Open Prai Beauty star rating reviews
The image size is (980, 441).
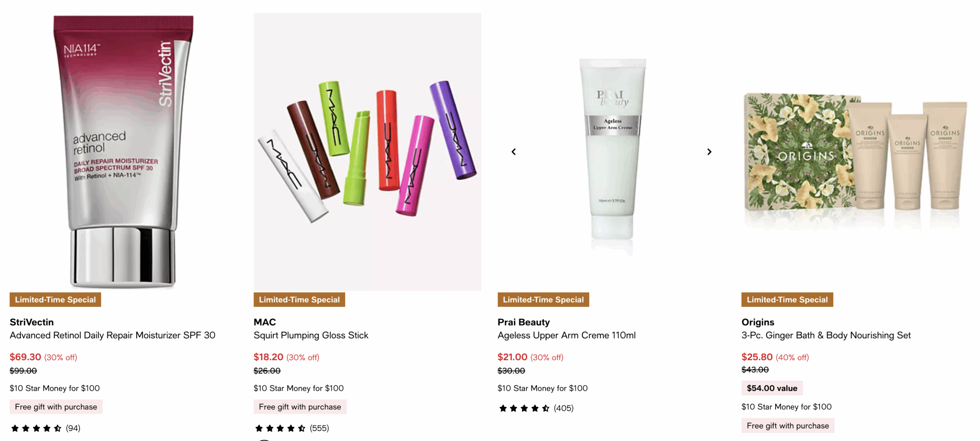click(536, 408)
